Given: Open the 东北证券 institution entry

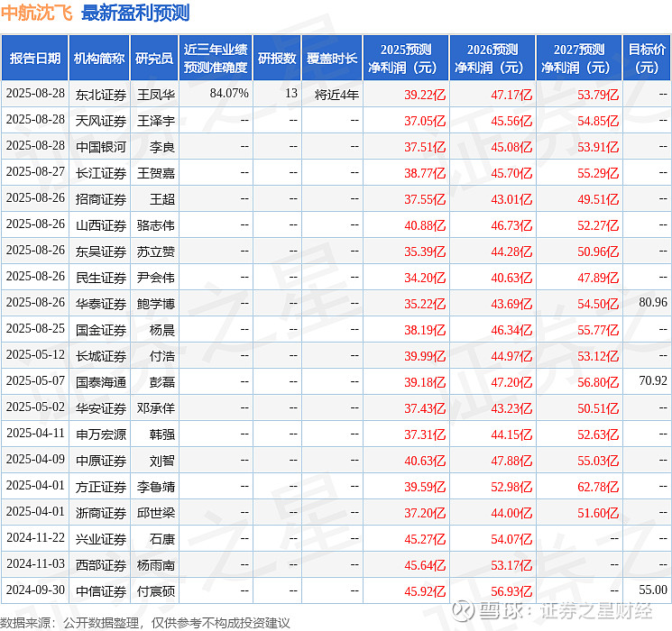Looking at the screenshot, I should coord(100,94).
